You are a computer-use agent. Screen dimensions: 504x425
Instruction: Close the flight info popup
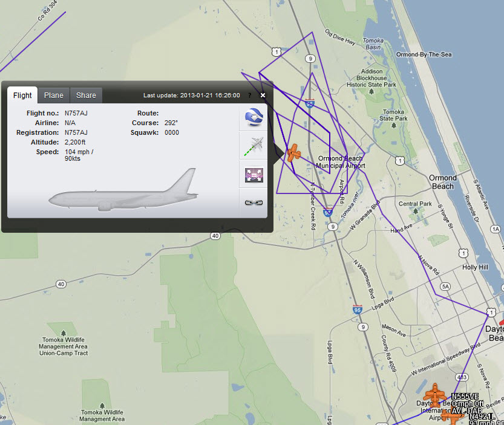tap(263, 96)
